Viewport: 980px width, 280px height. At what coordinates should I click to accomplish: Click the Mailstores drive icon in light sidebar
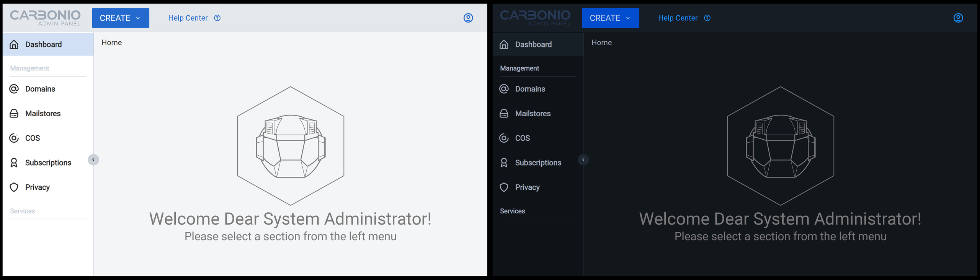tap(14, 114)
